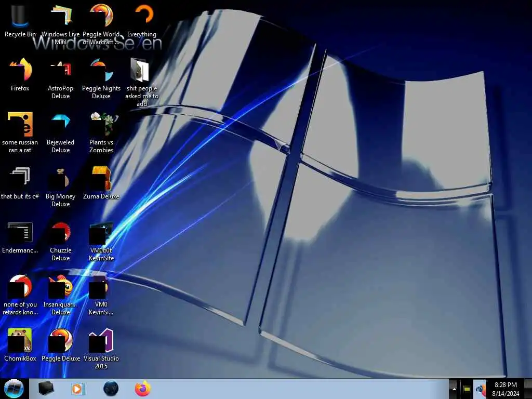Show hidden system tray icons arrow
Screen dimensions: 532x399
(x=453, y=389)
